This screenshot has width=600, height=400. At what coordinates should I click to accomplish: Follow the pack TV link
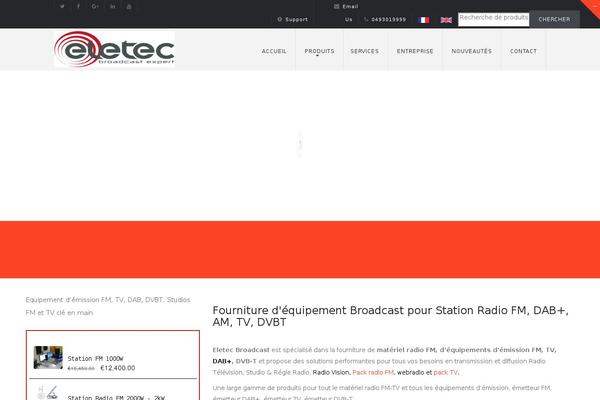click(445, 372)
